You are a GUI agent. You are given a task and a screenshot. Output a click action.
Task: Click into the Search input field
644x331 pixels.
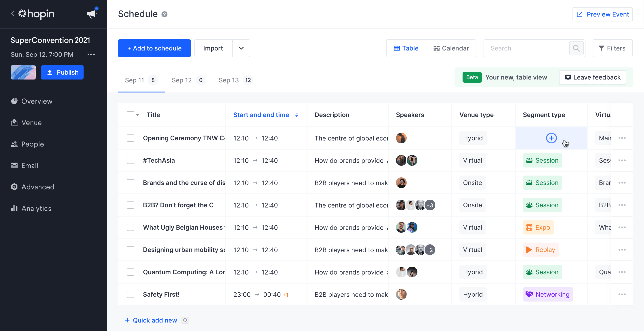click(x=526, y=48)
